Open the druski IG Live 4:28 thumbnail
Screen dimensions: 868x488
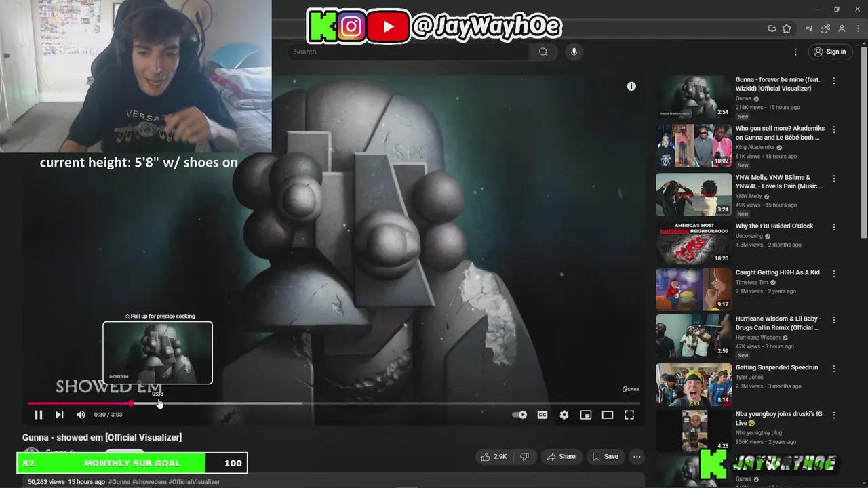694,431
